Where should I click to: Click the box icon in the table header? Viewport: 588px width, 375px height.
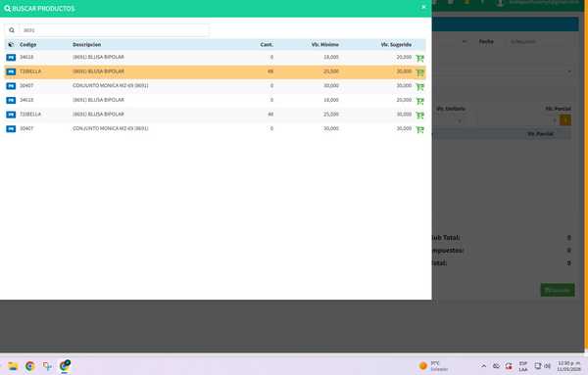[x=11, y=45]
